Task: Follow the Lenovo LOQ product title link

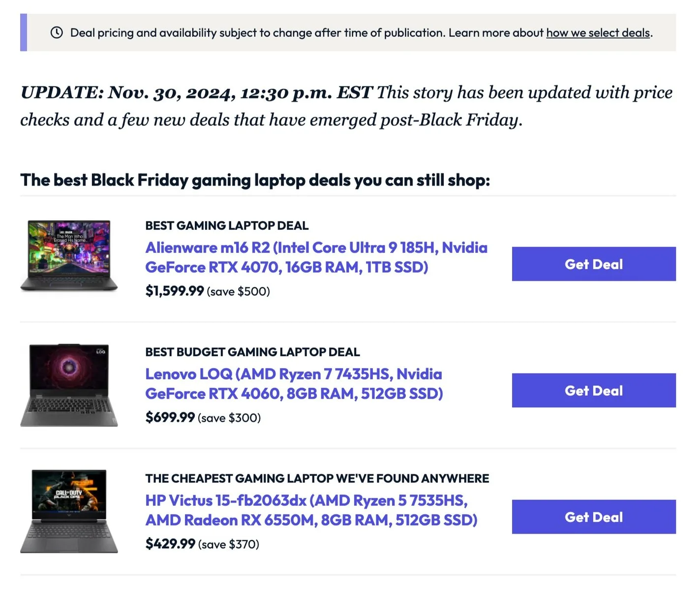Action: click(x=294, y=384)
